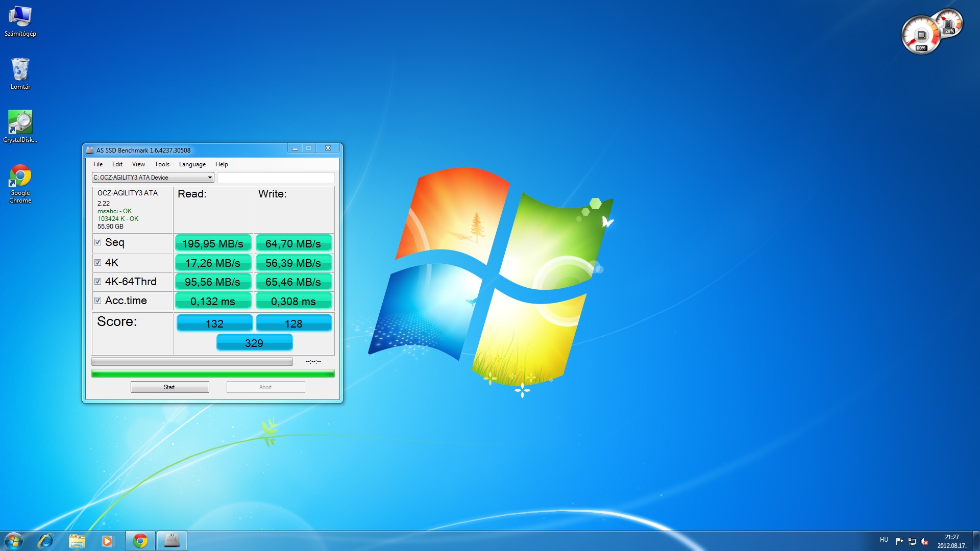Click AS SSD Benchmark taskbar button
Viewport: 980px width, 551px height.
coord(171,541)
